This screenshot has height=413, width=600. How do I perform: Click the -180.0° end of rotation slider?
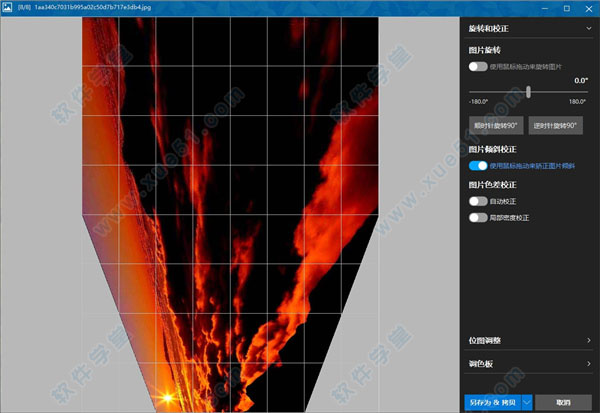[470, 92]
